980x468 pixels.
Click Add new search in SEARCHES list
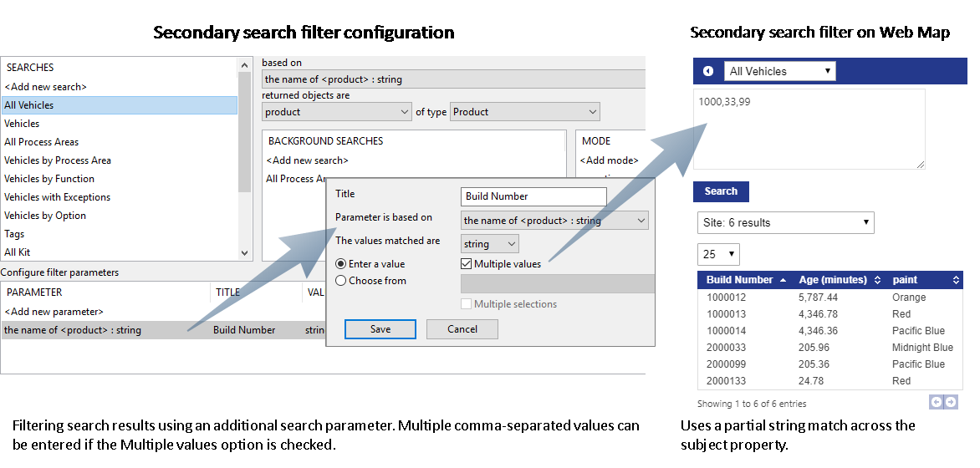[x=46, y=87]
